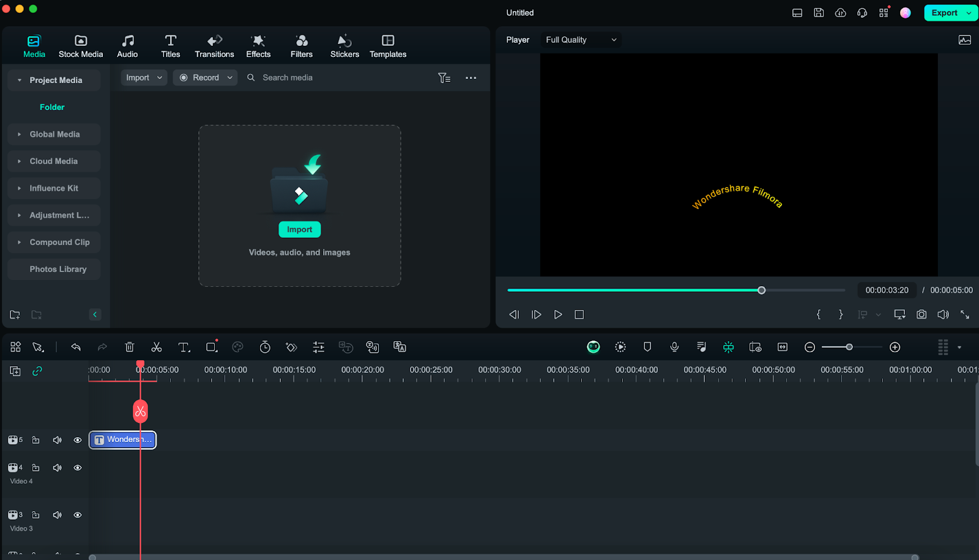Select the Crop tool

click(212, 347)
